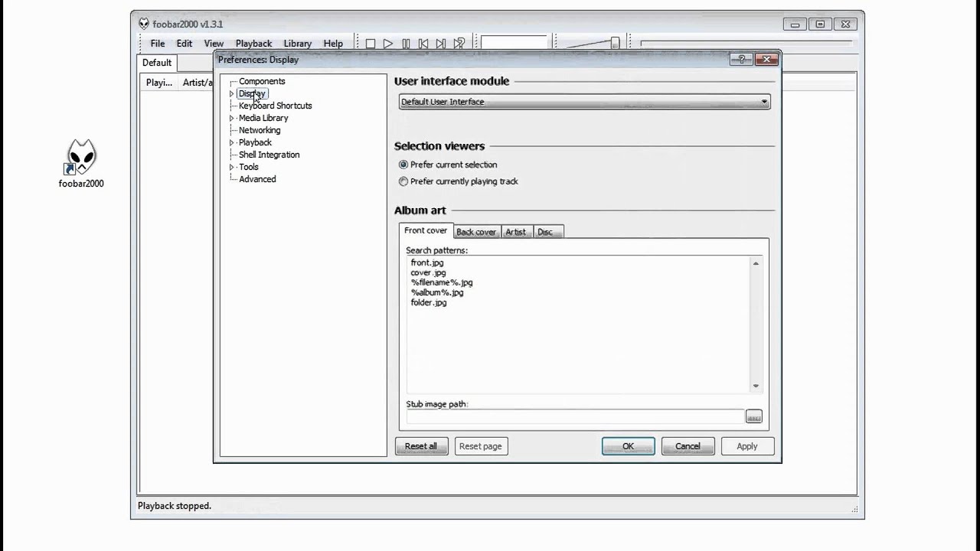Expand the Media Library tree node arrow
Image resolution: width=980 pixels, height=551 pixels.
tap(232, 118)
